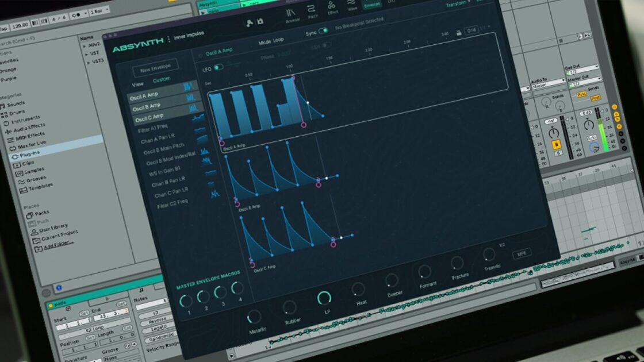Toggle the LFO switch
Image resolution: width=644 pixels, height=362 pixels.
pos(218,67)
